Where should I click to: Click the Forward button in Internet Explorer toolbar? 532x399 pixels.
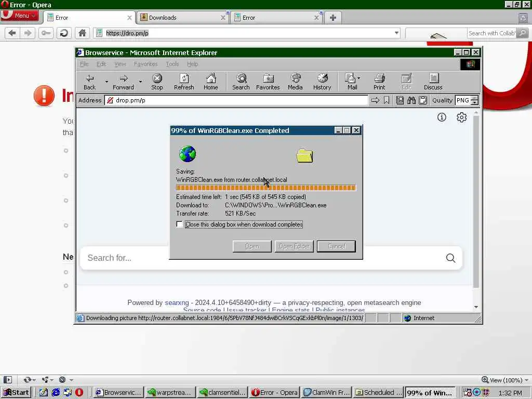click(x=123, y=82)
